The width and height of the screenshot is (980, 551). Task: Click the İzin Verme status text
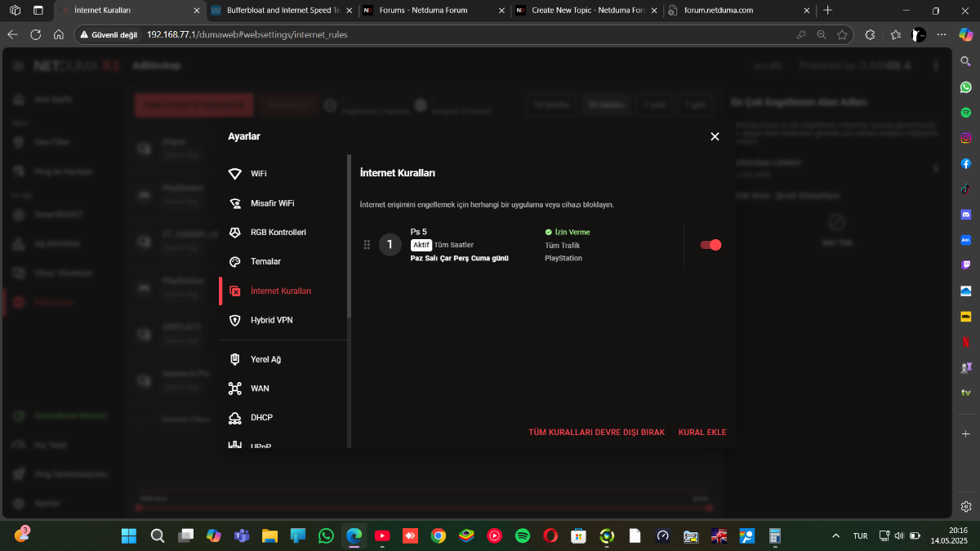point(572,232)
